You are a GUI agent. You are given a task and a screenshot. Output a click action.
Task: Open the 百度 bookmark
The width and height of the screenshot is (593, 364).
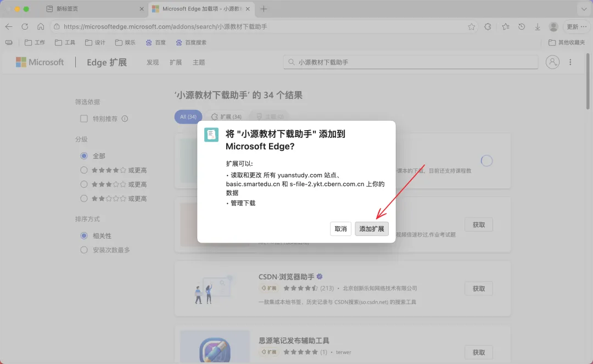pos(156,42)
